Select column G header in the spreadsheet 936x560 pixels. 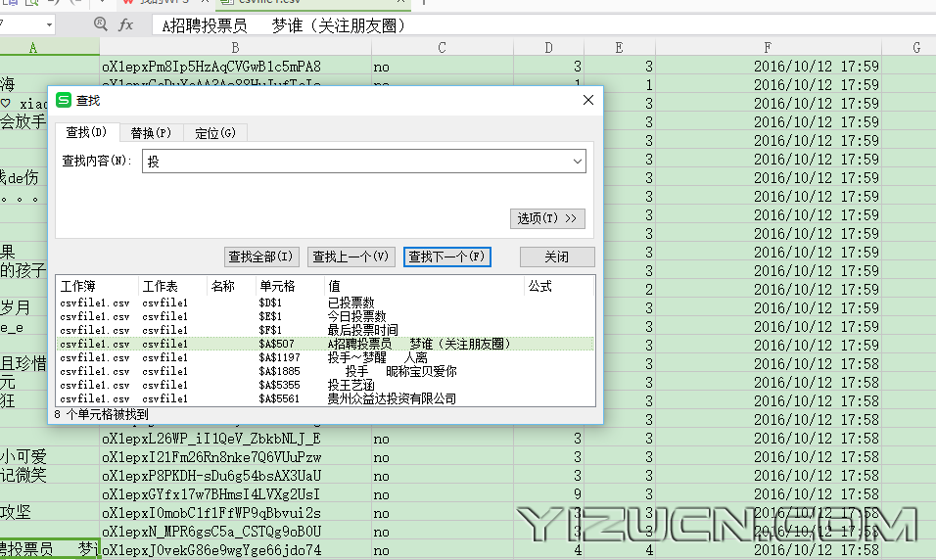tap(915, 47)
